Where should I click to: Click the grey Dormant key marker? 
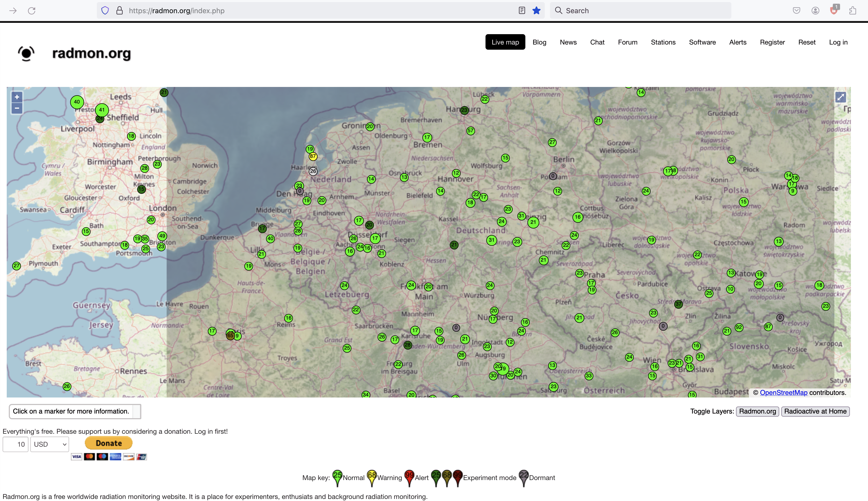[x=524, y=478]
